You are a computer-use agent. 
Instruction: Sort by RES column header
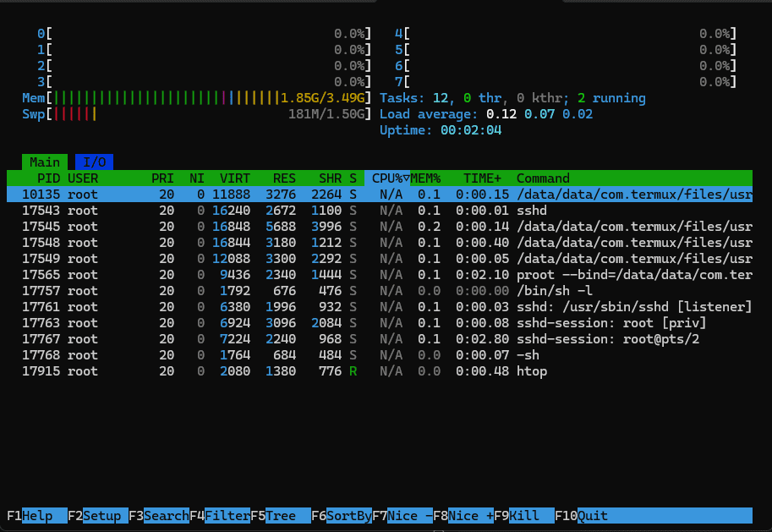pyautogui.click(x=285, y=178)
